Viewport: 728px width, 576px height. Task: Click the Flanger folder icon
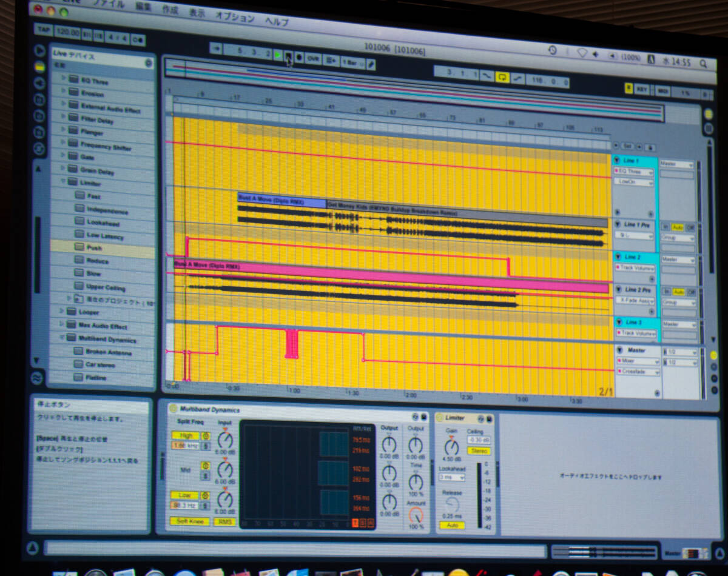73,130
